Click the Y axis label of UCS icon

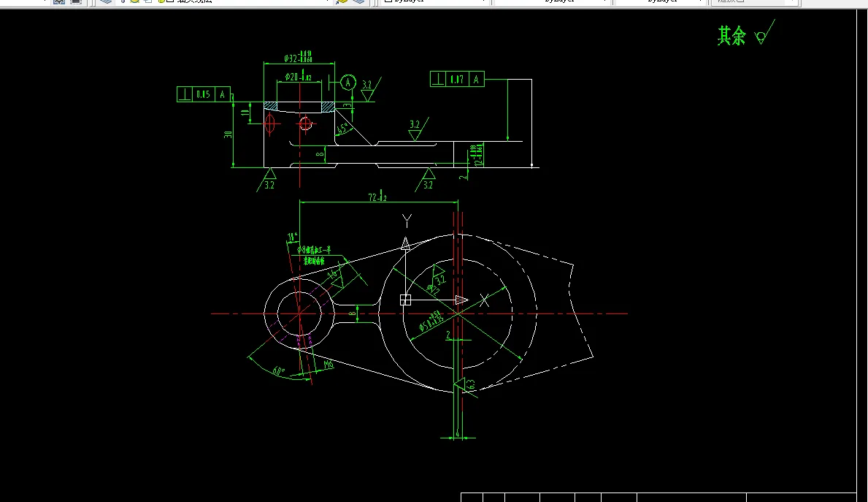[x=407, y=221]
